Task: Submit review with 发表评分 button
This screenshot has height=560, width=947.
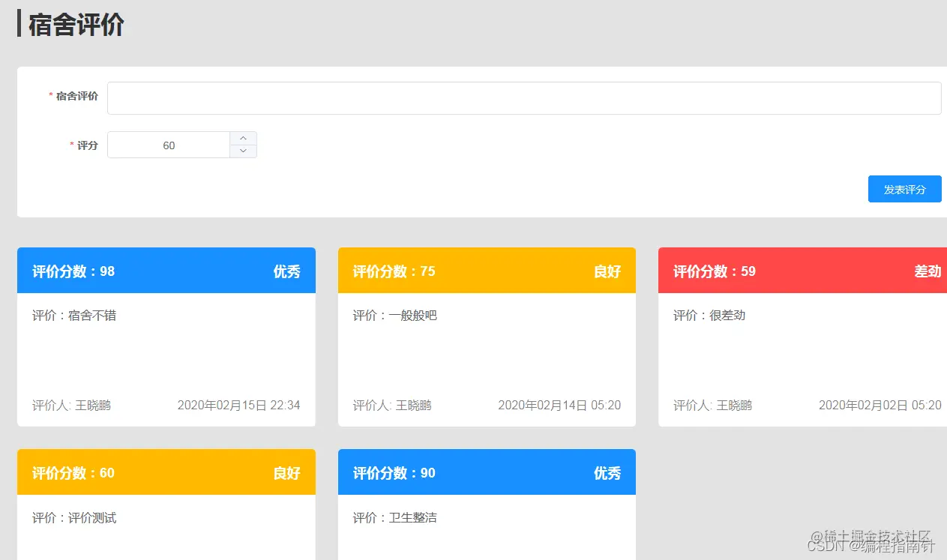Action: tap(905, 189)
